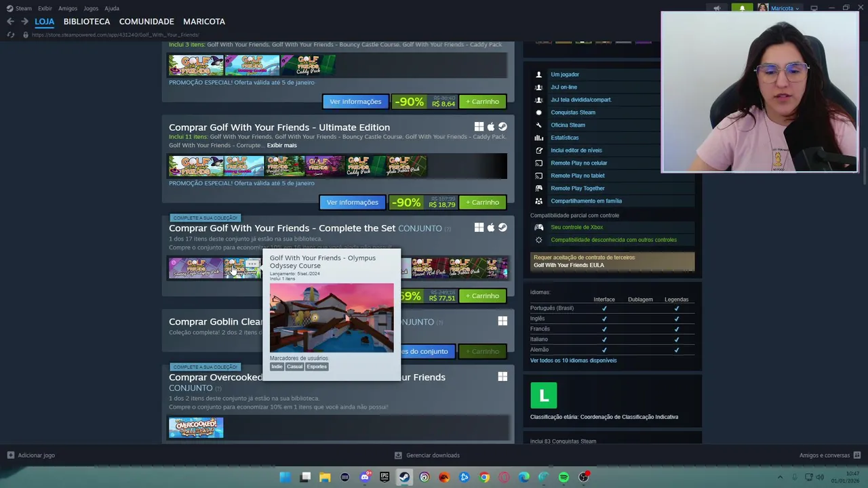Open the announcements megaphone icon
868x488 pixels.
[717, 8]
